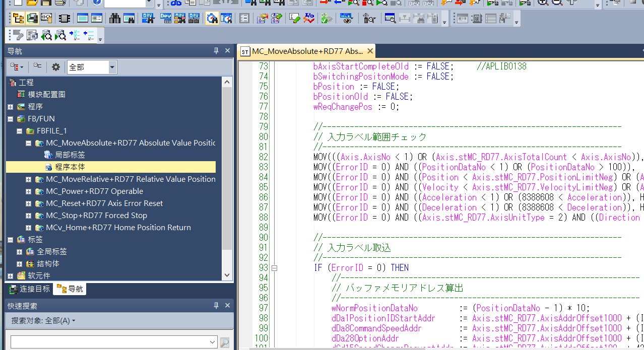Image resolution: width=644 pixels, height=350 pixels.
Task: Toggle the highlighted clock-search toolbar icon
Action: click(x=212, y=19)
